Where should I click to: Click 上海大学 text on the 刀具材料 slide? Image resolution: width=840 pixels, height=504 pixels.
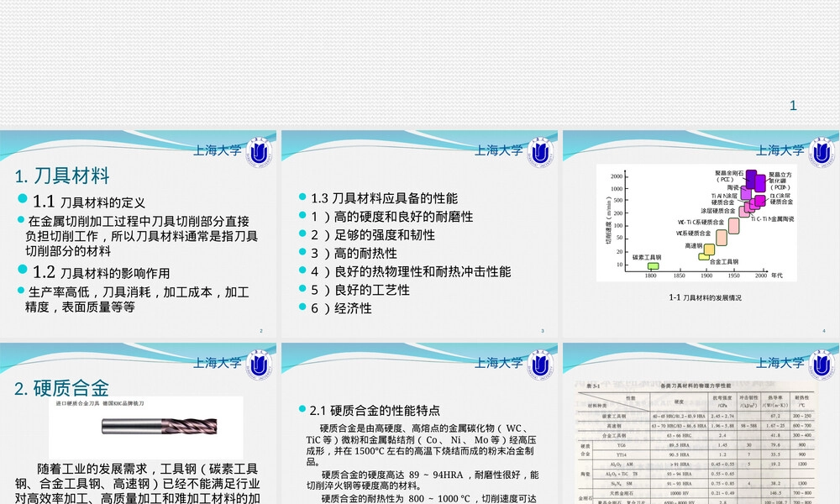coord(218,150)
